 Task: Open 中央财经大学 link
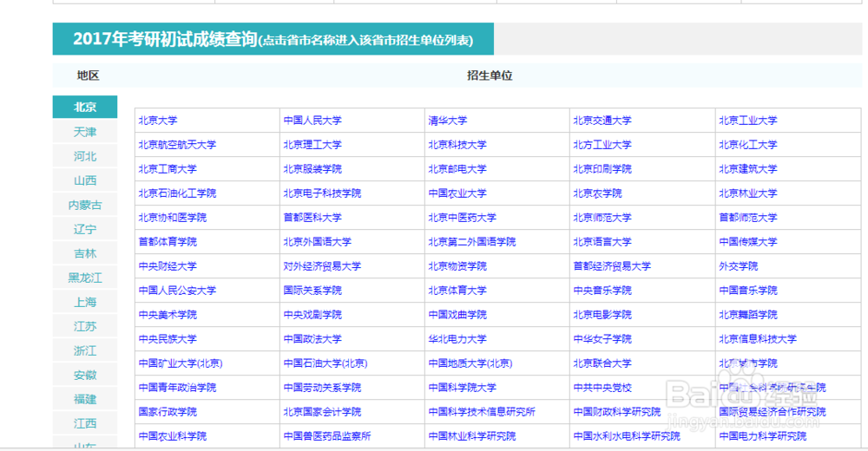[168, 266]
